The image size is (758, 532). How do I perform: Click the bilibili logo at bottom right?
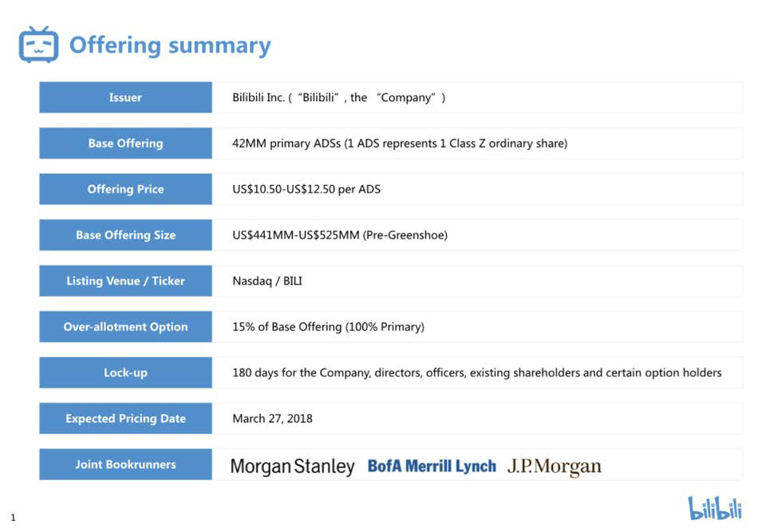(715, 508)
